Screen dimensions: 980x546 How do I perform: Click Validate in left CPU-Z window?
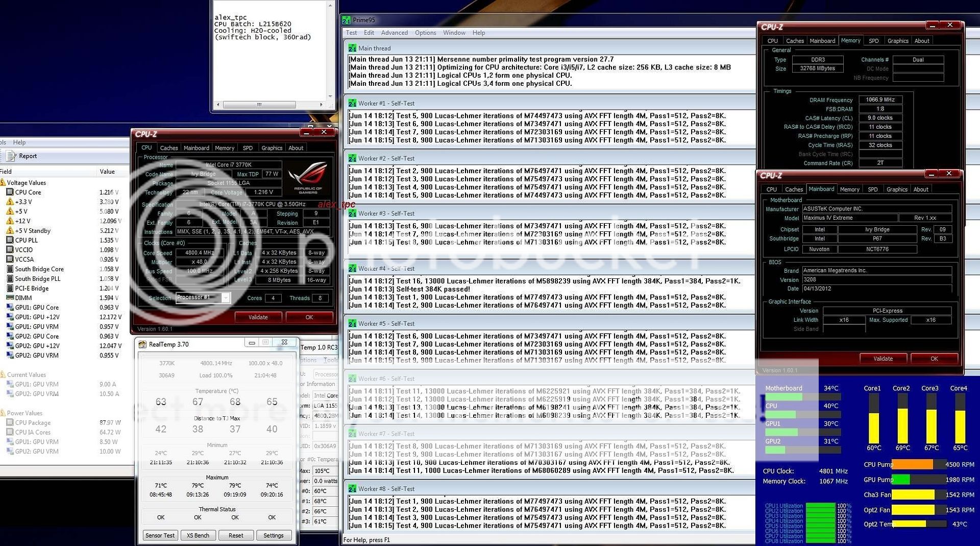click(258, 317)
